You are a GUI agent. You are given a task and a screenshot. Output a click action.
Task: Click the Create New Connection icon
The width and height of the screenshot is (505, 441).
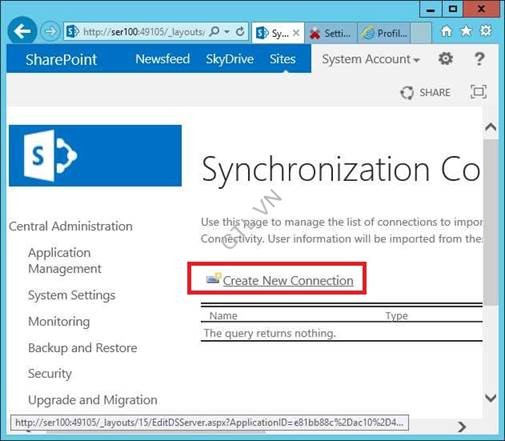coord(213,279)
